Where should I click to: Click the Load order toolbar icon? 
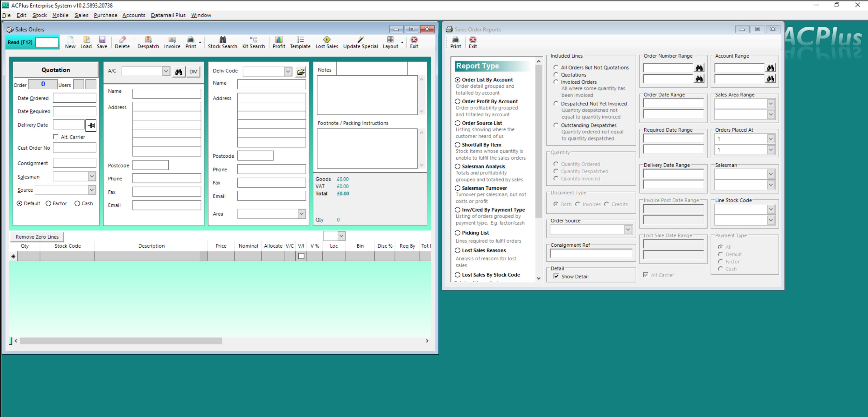coord(86,42)
